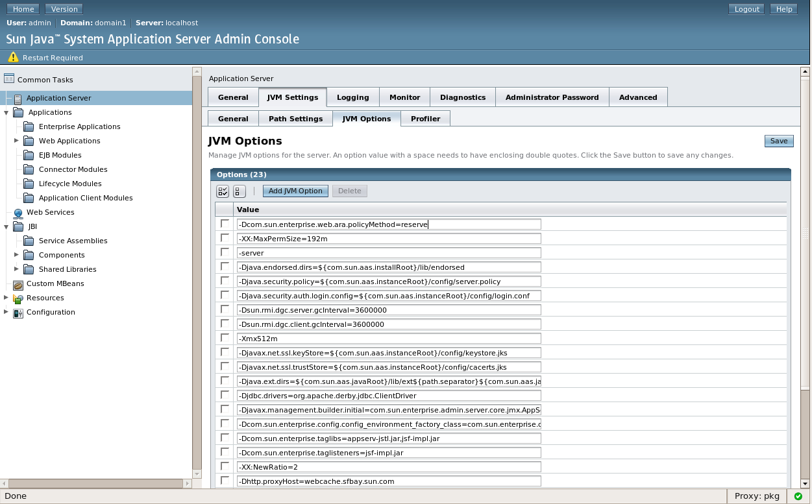Open the top-level General tab

pyautogui.click(x=233, y=97)
